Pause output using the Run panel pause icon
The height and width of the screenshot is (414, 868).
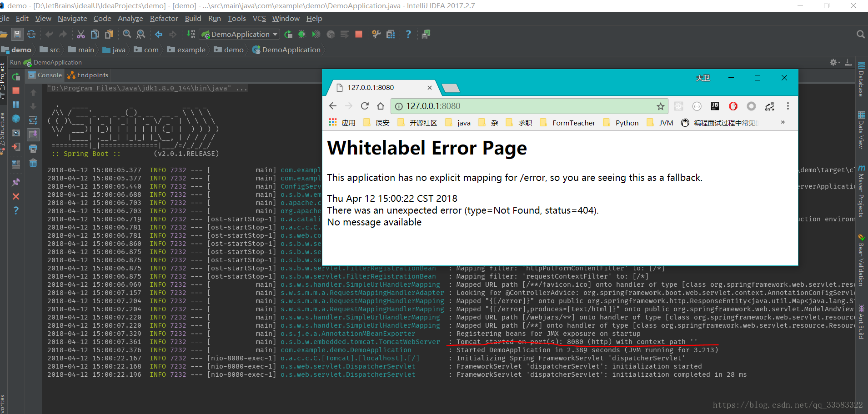16,105
